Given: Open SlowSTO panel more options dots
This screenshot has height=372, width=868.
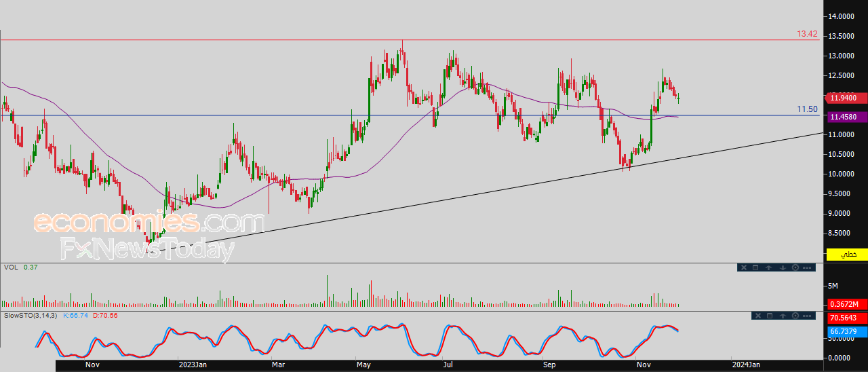Looking at the screenshot, I should pyautogui.click(x=807, y=316).
